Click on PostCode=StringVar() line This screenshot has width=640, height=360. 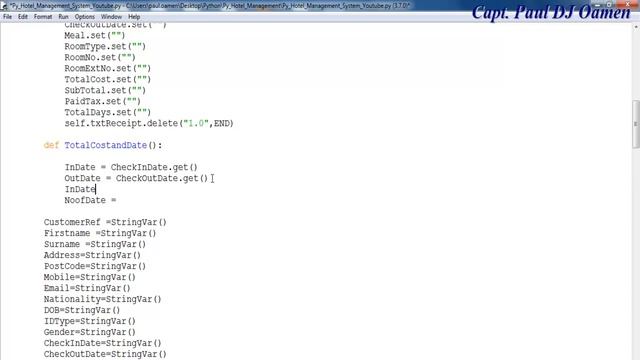[95, 267]
